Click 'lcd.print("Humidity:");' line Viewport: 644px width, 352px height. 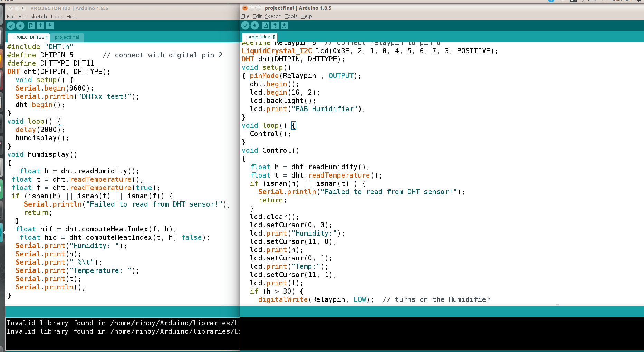pos(297,233)
